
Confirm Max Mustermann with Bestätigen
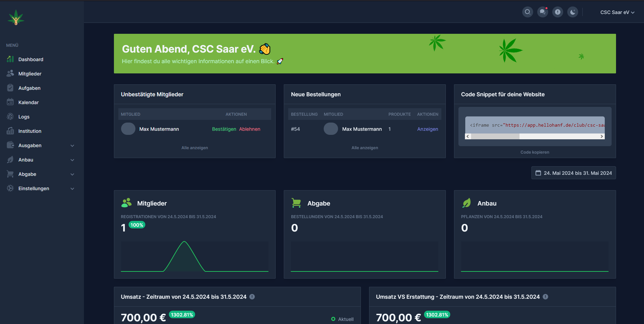[224, 129]
